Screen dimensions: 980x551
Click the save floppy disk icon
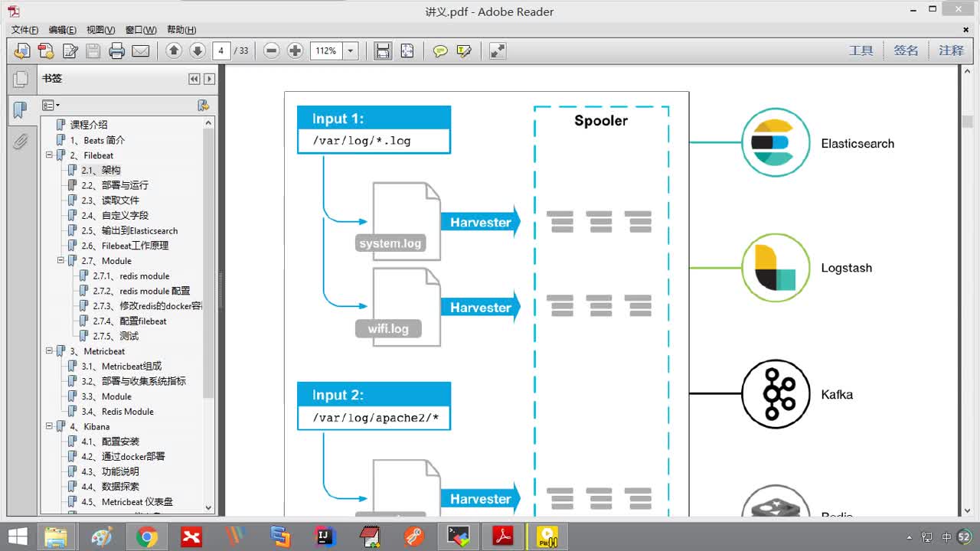point(93,51)
